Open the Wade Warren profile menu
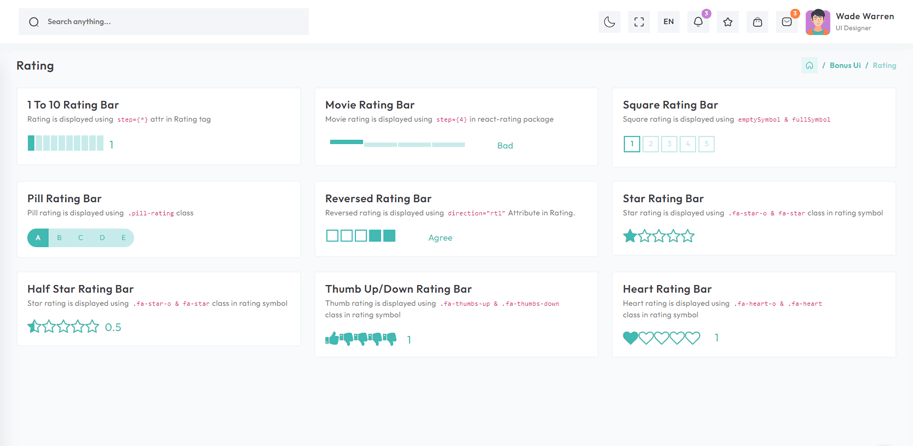 pos(850,22)
